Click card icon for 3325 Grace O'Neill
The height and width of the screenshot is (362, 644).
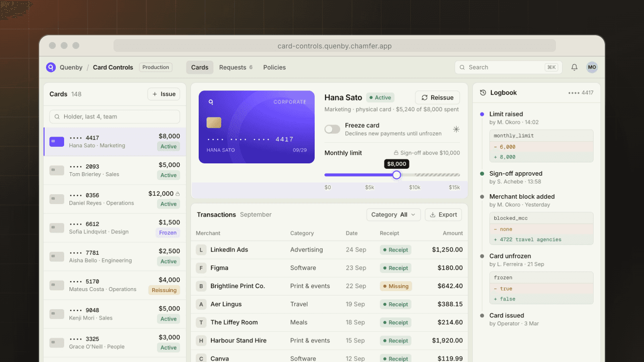point(57,343)
